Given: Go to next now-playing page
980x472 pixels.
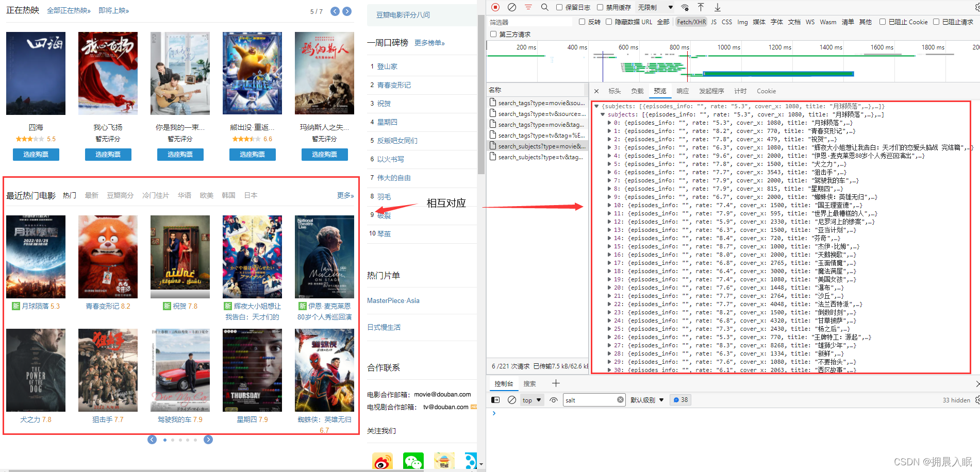Looking at the screenshot, I should click(x=347, y=11).
